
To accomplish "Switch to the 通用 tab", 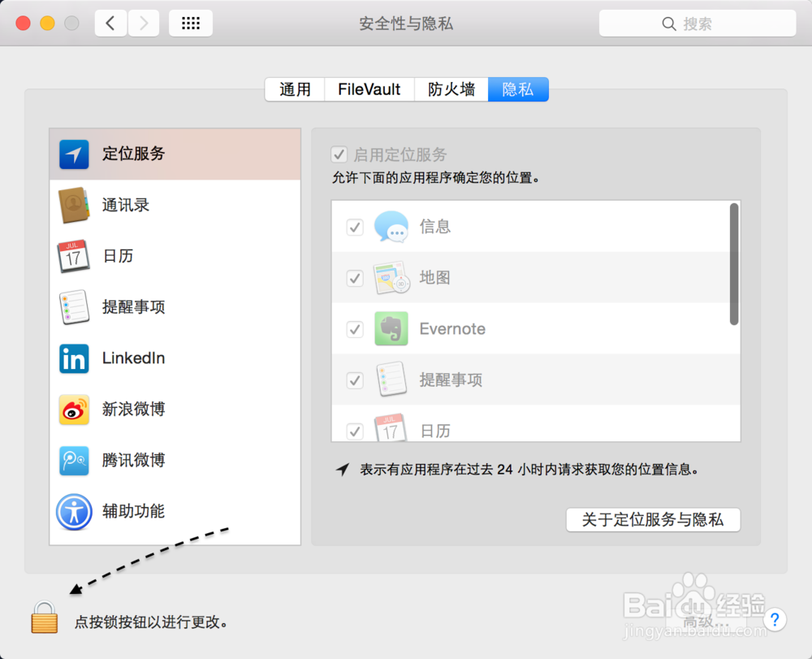I will [x=294, y=89].
